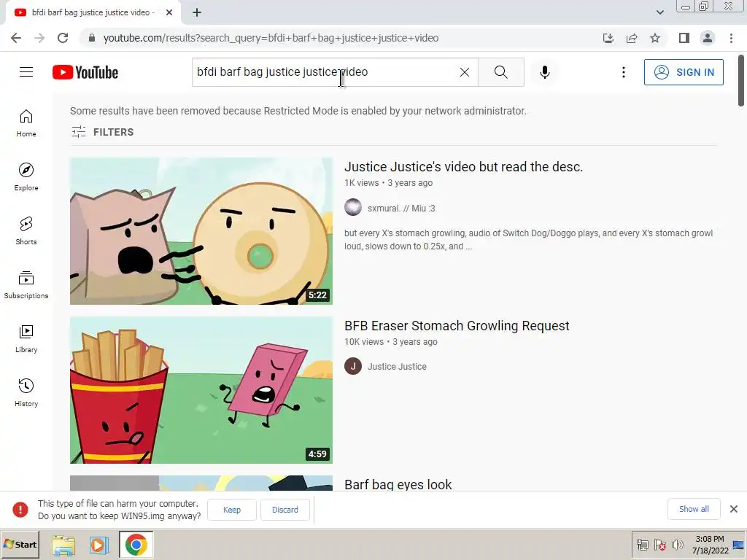
Task: Open sxmurai. // Miu :3 channel name
Action: pos(401,208)
